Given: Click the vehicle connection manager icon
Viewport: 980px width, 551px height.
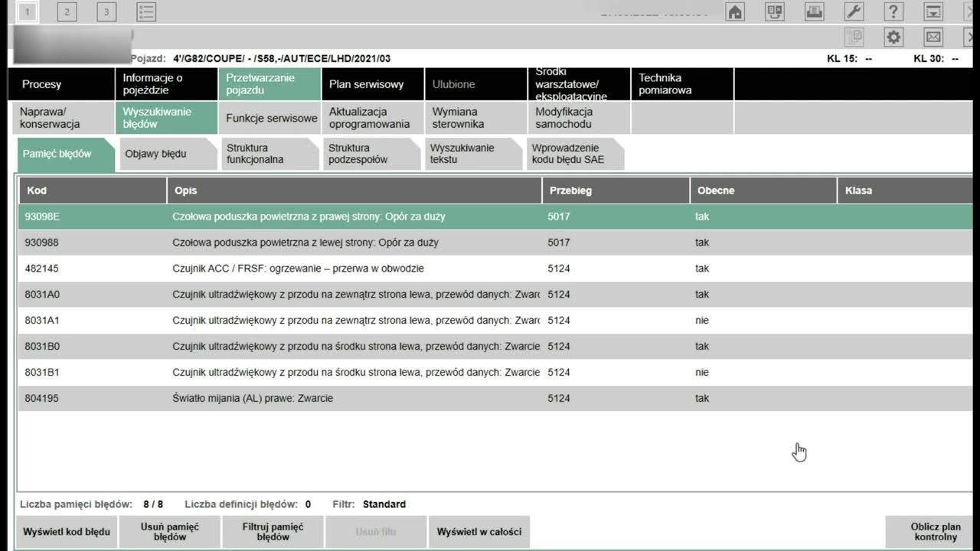Looking at the screenshot, I should click(775, 11).
